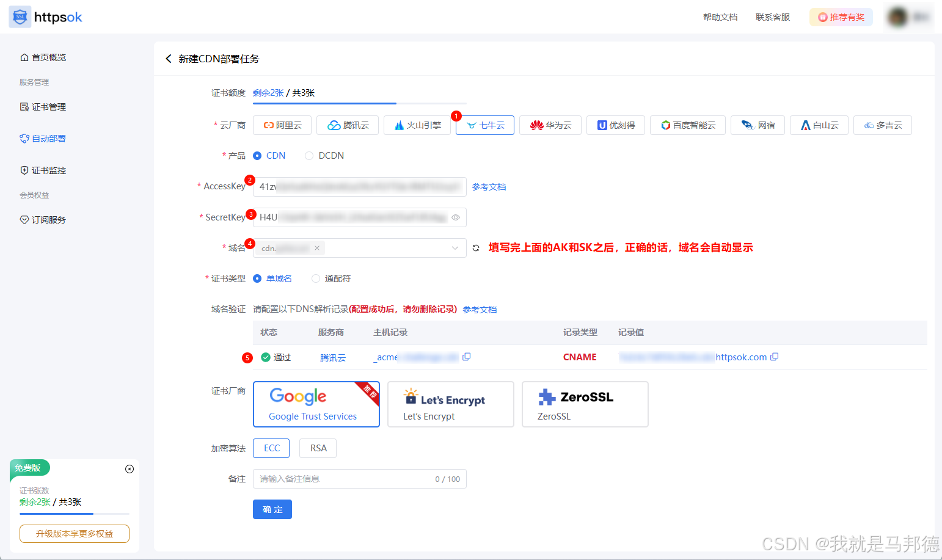Expand the domain selection dropdown
This screenshot has height=560, width=942.
point(455,248)
